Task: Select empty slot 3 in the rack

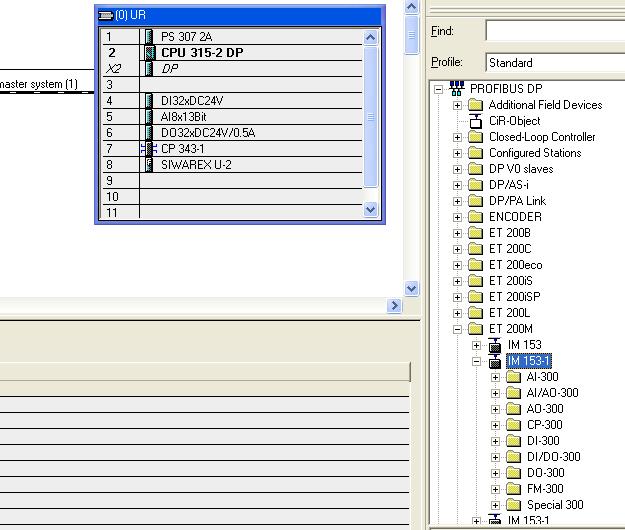Action: pos(232,84)
